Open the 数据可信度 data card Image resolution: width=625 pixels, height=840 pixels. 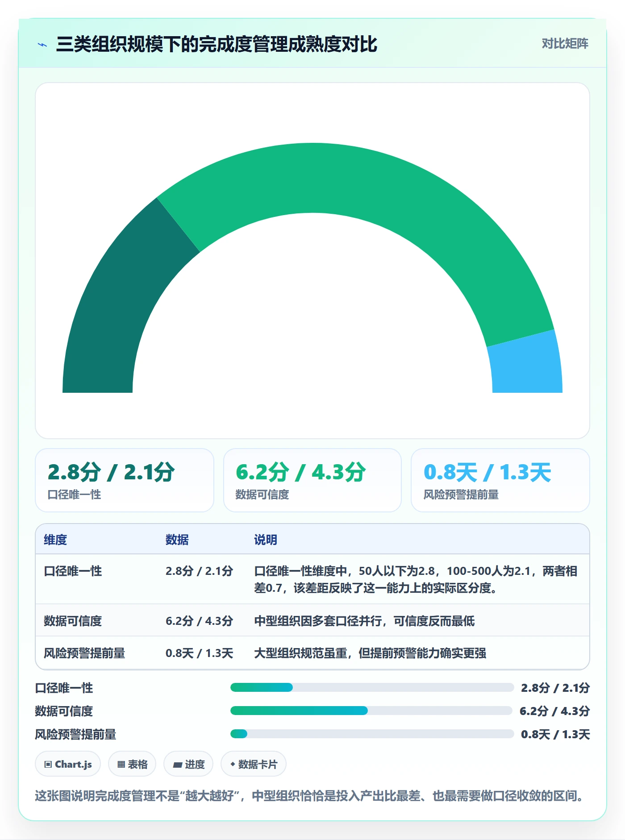coord(312,480)
